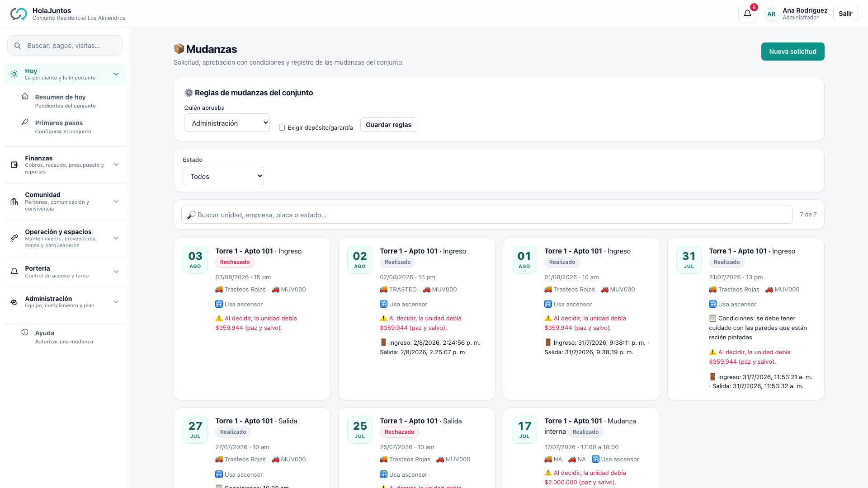Image resolution: width=868 pixels, height=488 pixels.
Task: Click the bell icon beside Portería
Action: tap(14, 272)
